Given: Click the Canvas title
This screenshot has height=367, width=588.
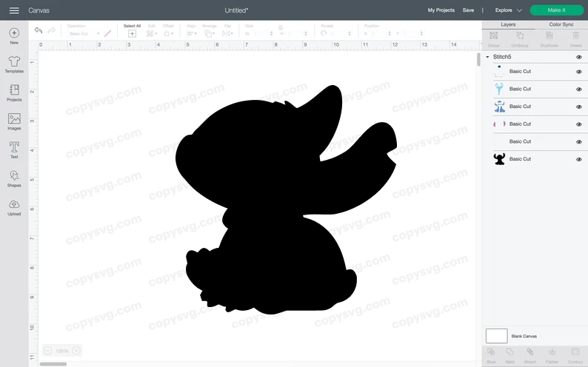Looking at the screenshot, I should pos(39,10).
